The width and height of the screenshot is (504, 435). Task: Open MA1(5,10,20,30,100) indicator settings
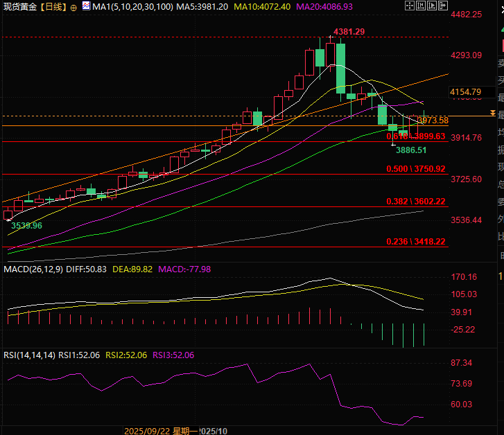(x=132, y=7)
